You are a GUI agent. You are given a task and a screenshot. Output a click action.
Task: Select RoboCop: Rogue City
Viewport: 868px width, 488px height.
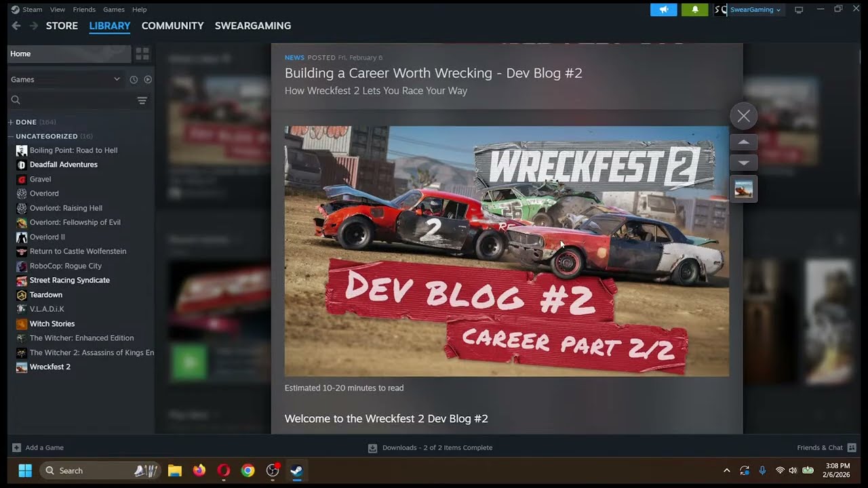coord(65,266)
